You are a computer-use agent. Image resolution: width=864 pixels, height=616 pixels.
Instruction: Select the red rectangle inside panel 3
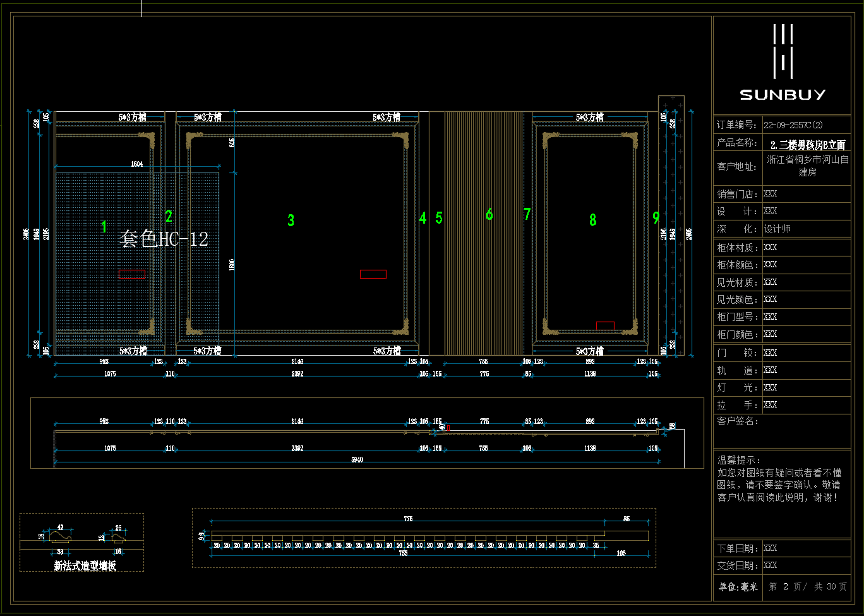tap(373, 274)
